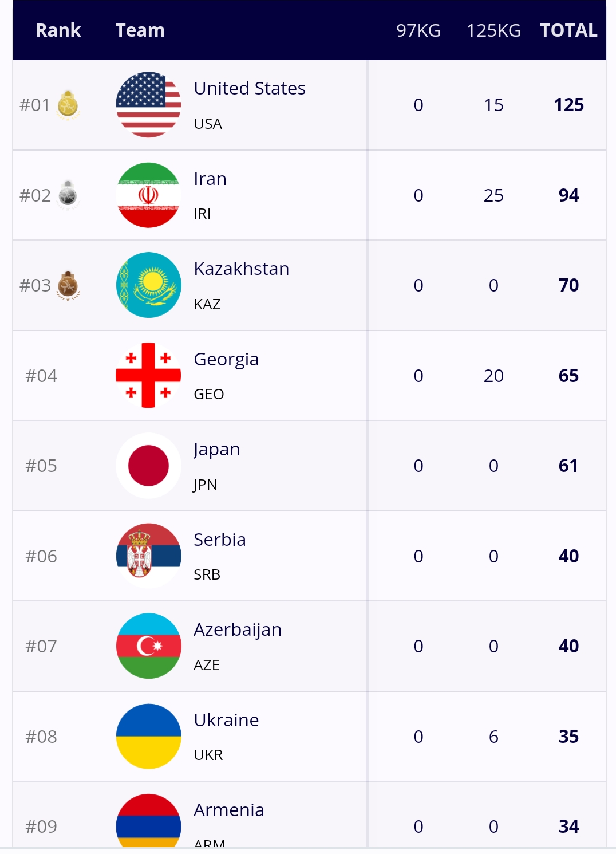Click the gold medal icon beside #01

coord(68,105)
